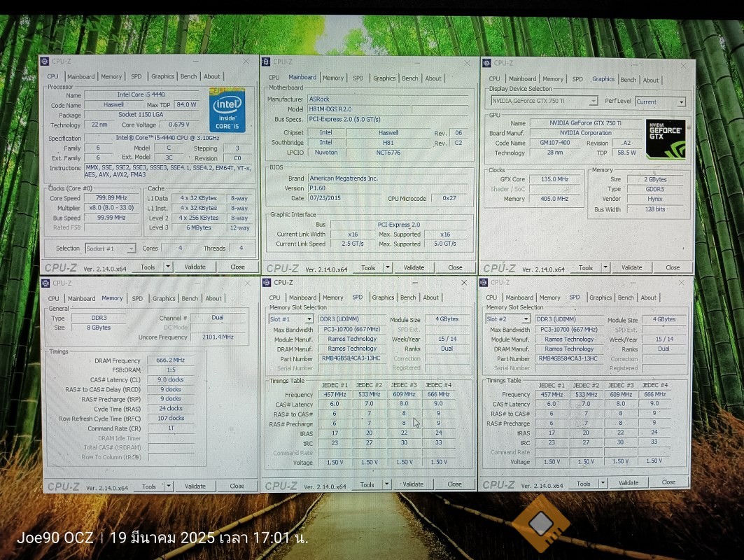Click the NVIDIA GeForce GTX logo
Viewport: 744px width, 560px height.
point(665,139)
